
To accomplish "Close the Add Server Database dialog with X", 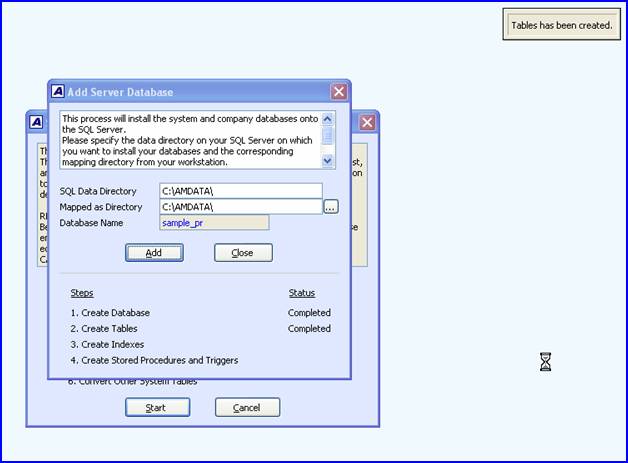I will click(339, 92).
